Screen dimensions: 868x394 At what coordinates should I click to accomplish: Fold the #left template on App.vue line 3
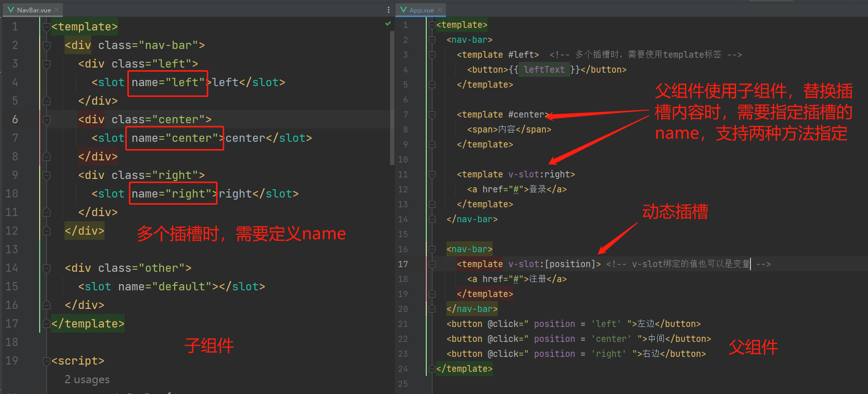[x=432, y=55]
